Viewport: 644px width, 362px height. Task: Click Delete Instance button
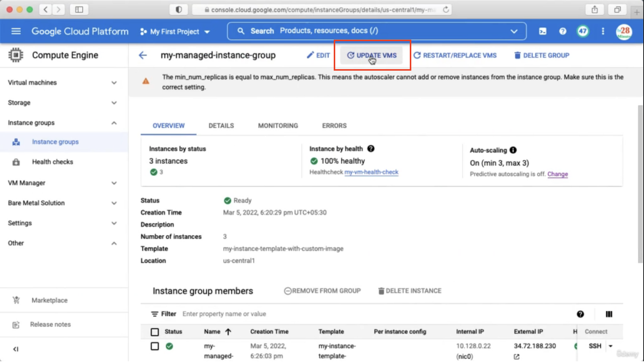pyautogui.click(x=410, y=291)
